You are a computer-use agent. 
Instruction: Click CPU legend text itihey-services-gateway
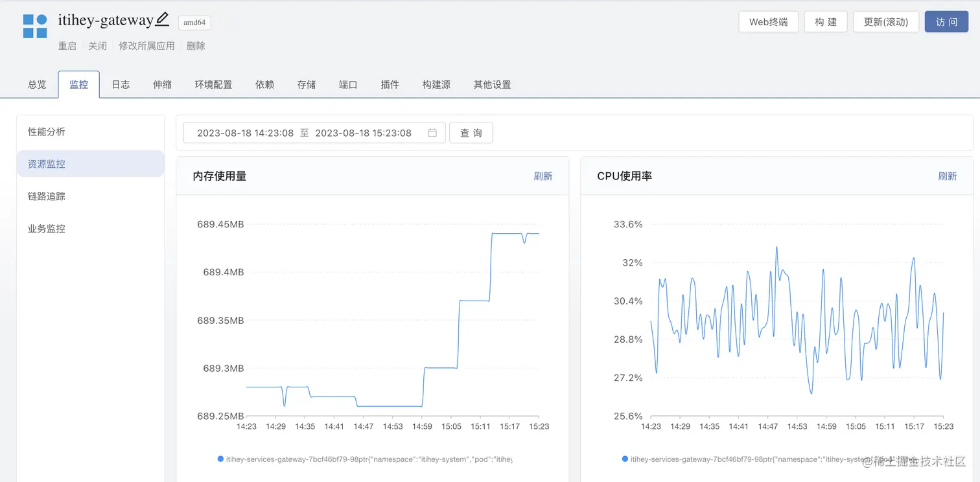[773, 459]
